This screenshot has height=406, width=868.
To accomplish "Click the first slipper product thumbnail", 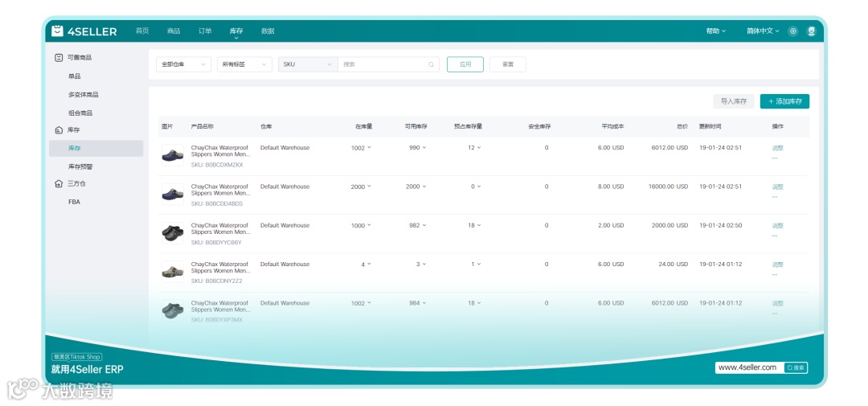I will pos(173,155).
